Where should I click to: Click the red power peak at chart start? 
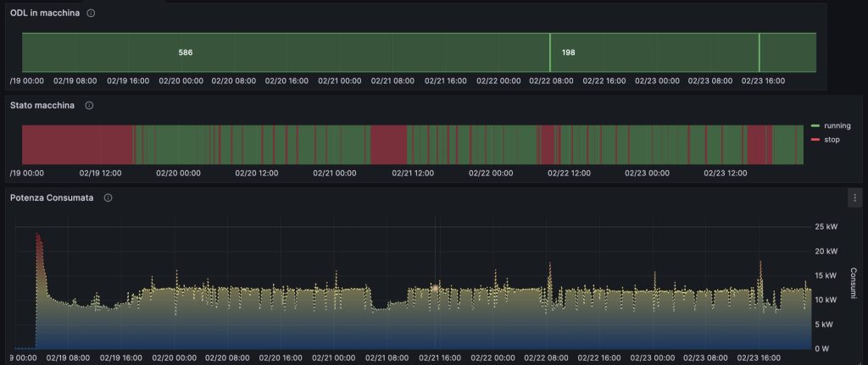click(x=38, y=236)
